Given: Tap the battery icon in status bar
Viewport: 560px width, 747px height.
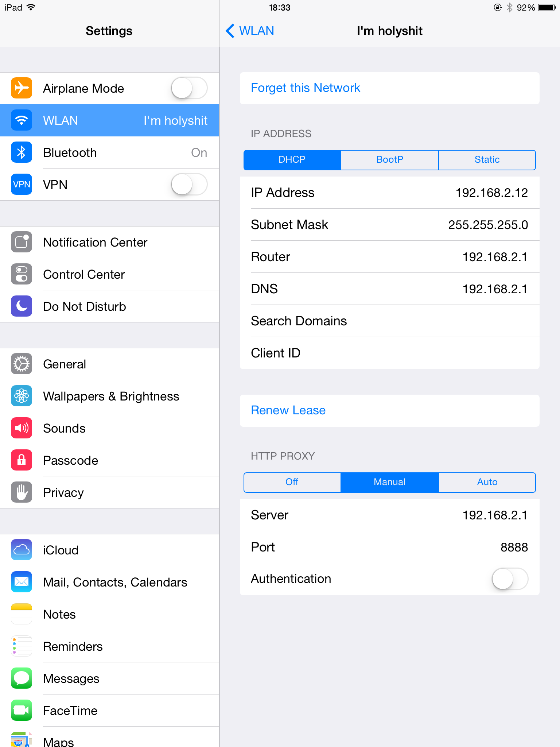Looking at the screenshot, I should [x=547, y=8].
